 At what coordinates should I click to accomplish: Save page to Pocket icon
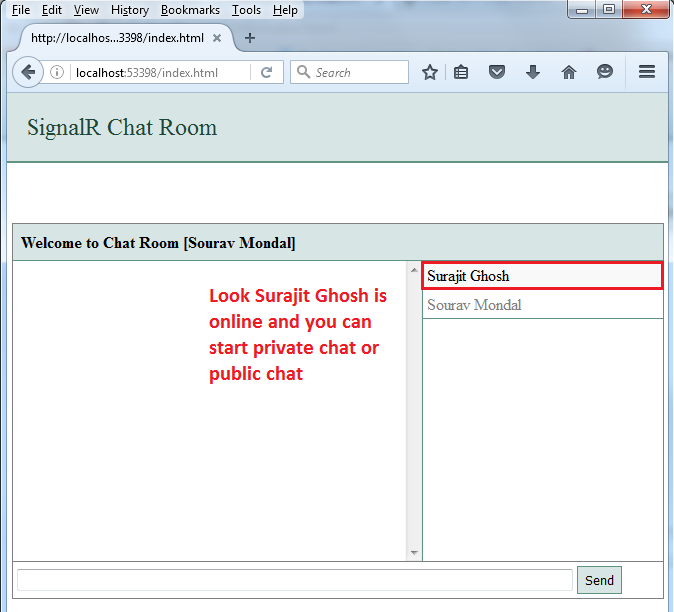coord(496,72)
